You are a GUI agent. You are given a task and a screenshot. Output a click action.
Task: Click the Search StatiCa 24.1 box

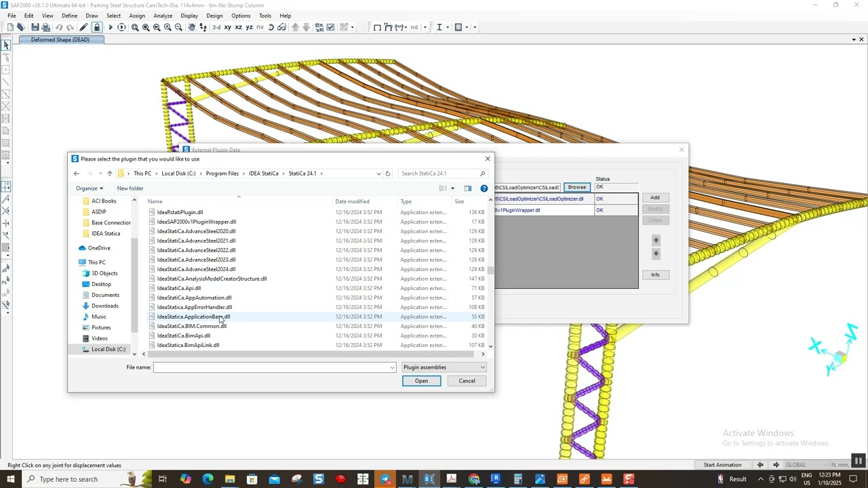tap(442, 174)
